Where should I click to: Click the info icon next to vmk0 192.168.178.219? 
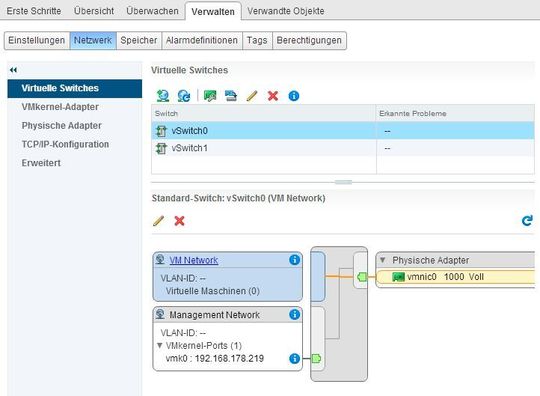pyautogui.click(x=294, y=358)
